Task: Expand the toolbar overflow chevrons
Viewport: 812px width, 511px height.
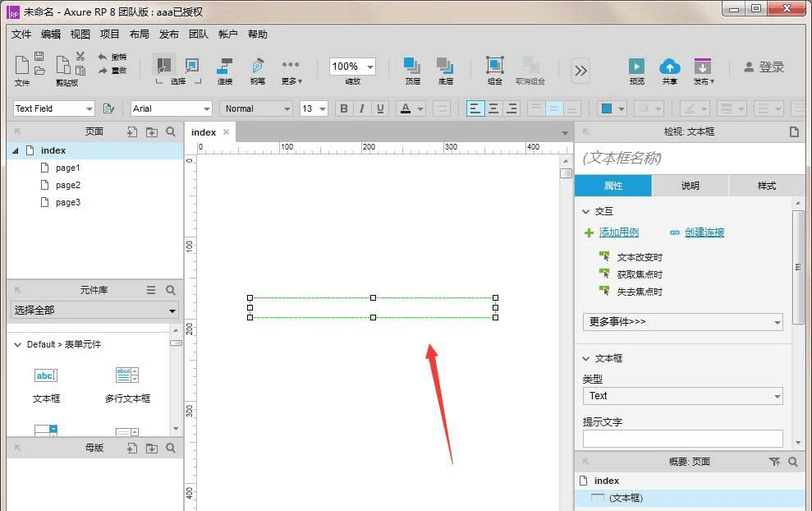Action: tap(580, 71)
